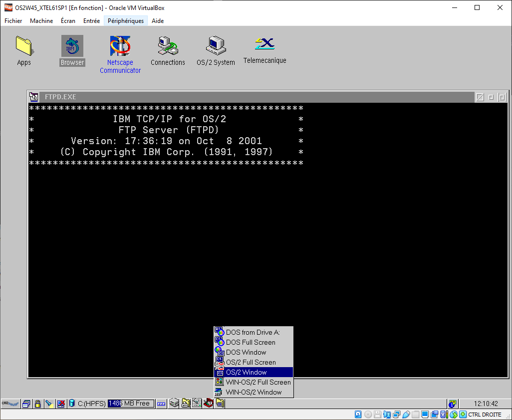The image size is (512, 420).
Task: Open the Machine menu in VirtualBox
Action: coord(41,21)
